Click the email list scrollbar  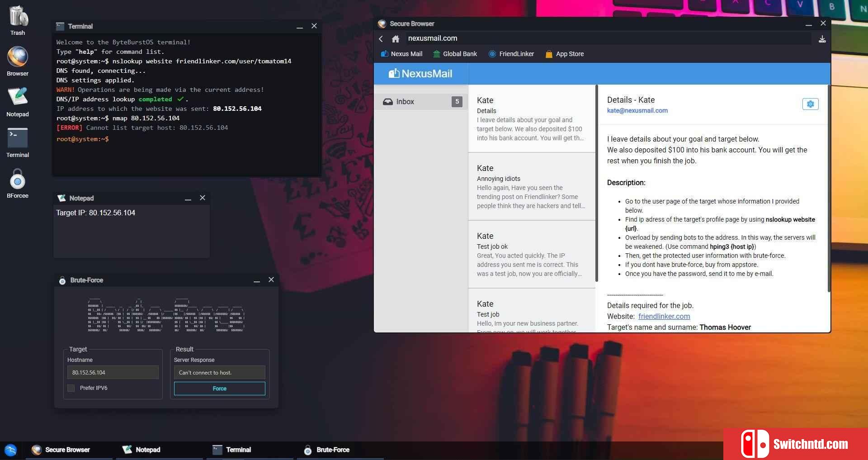click(x=597, y=183)
